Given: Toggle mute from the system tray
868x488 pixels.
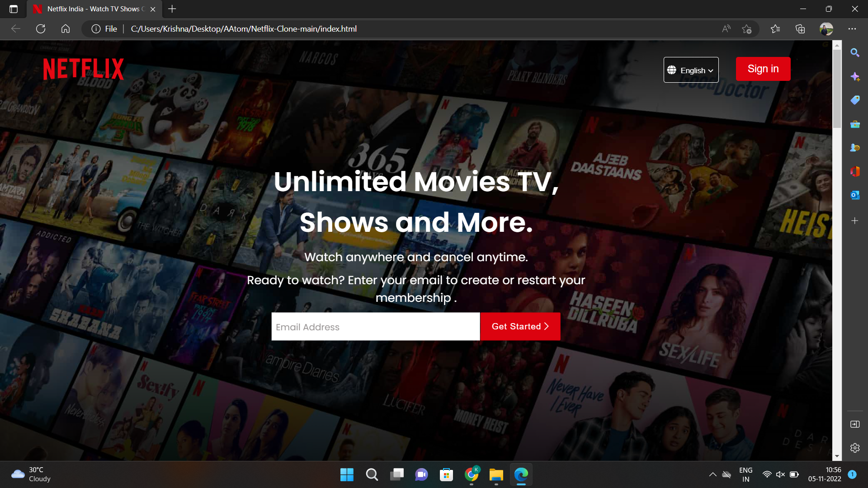Looking at the screenshot, I should (780, 474).
